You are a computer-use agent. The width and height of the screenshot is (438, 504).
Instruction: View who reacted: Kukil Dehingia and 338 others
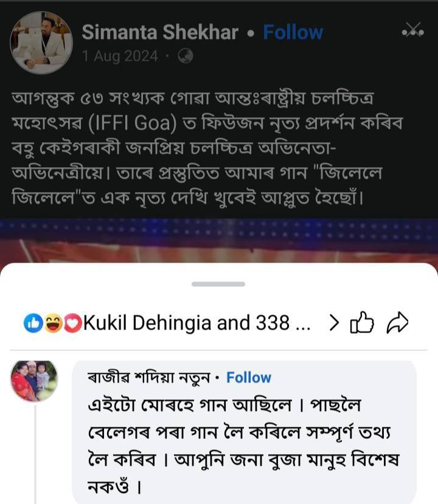(x=197, y=323)
